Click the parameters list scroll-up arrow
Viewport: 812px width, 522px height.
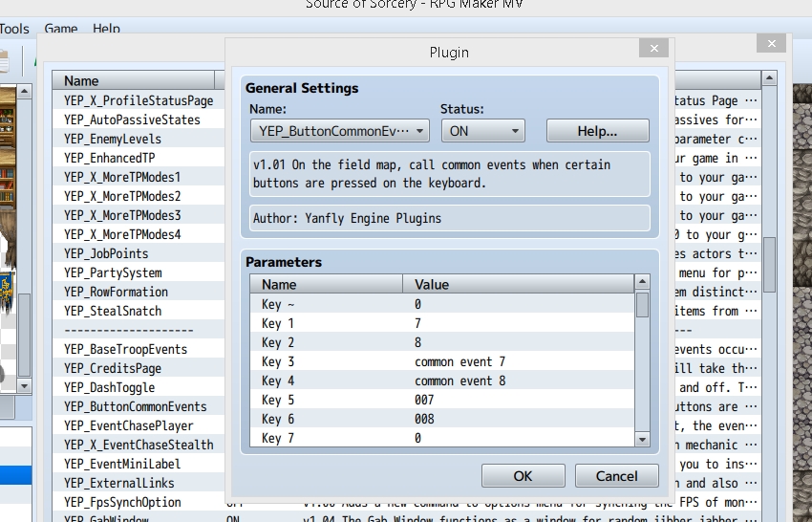tap(642, 282)
